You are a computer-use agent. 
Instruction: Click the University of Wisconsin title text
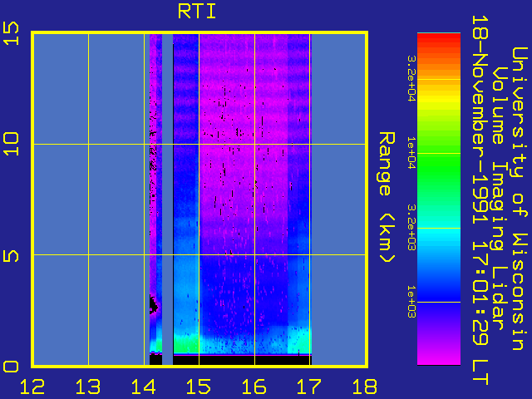[x=520, y=199]
